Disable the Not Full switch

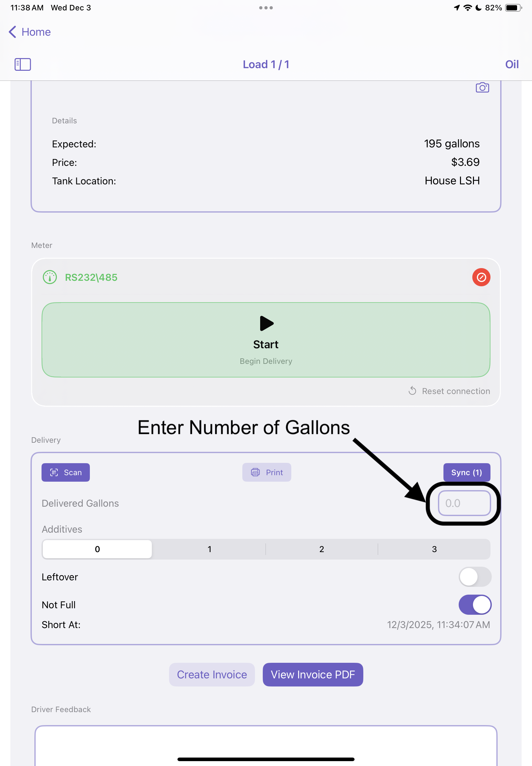coord(475,604)
